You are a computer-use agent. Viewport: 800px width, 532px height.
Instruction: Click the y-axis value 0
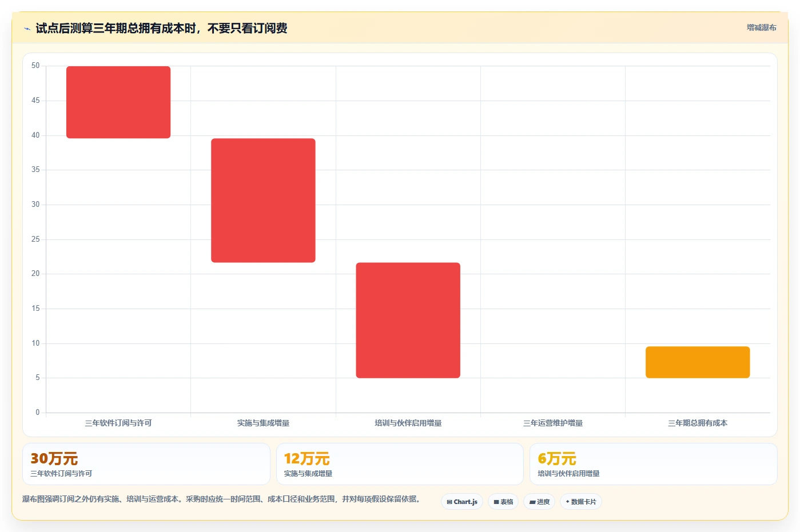tap(38, 413)
